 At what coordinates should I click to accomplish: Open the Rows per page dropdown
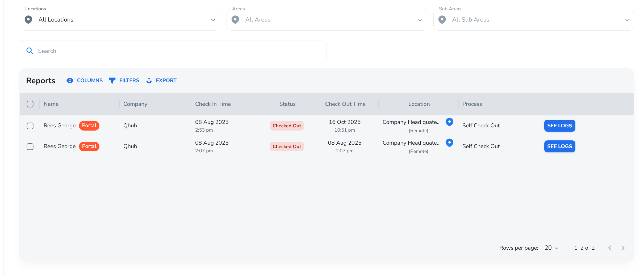pyautogui.click(x=552, y=248)
